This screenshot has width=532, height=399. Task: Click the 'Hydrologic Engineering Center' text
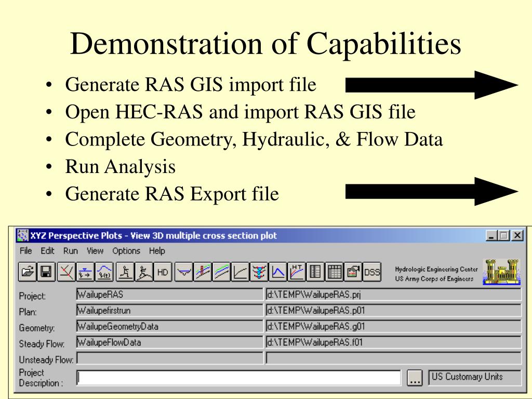(436, 269)
